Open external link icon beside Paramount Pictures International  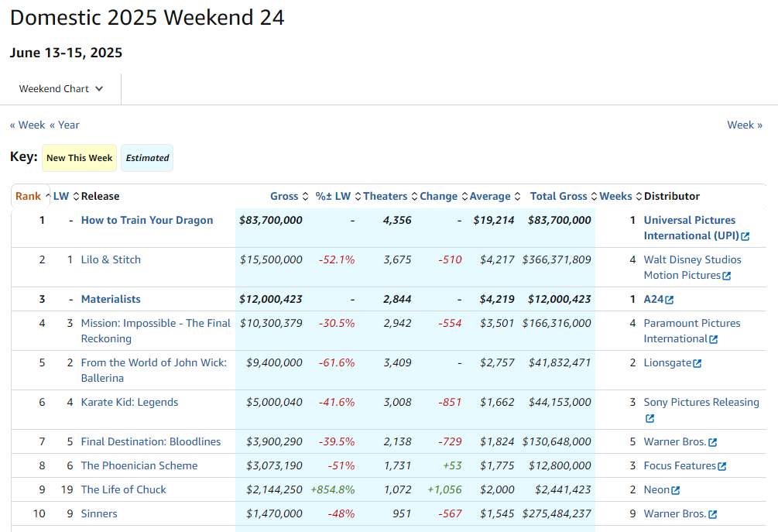click(x=714, y=339)
